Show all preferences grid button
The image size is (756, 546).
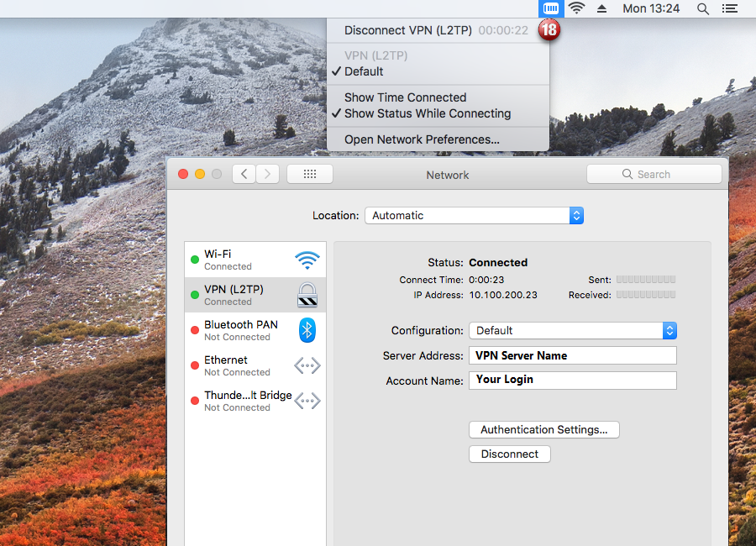[309, 174]
